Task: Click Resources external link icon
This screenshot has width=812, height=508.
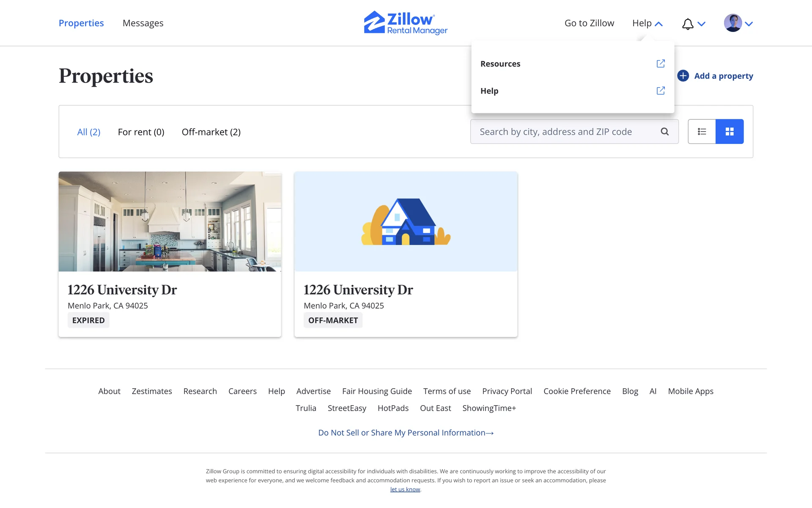Action: click(661, 63)
